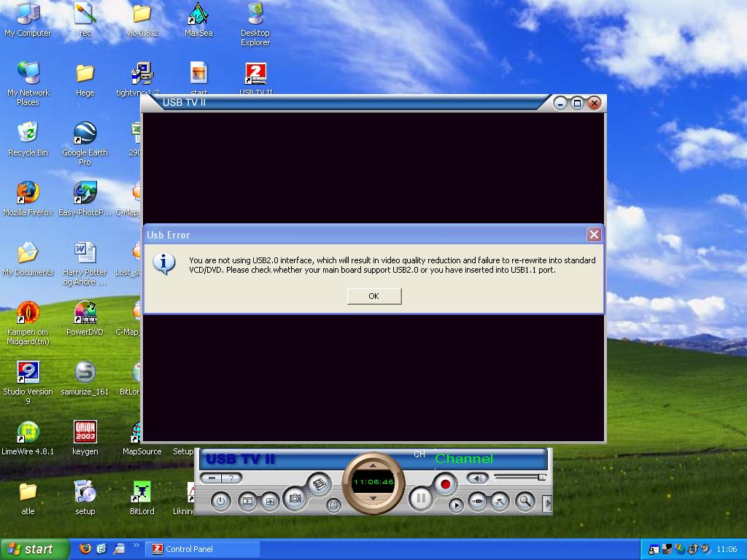
Task: Minimize the USB TV II video window
Action: tap(560, 103)
